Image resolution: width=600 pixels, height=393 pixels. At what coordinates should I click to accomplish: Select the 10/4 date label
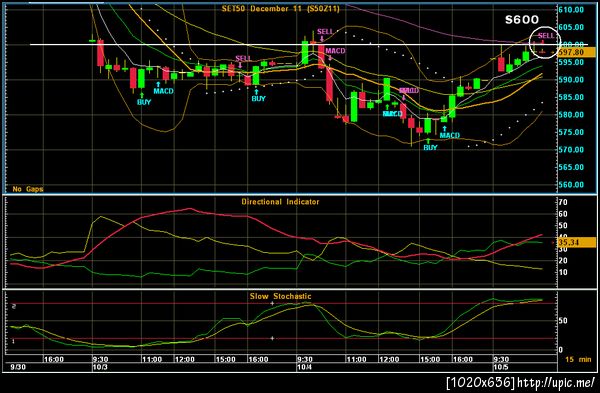(x=305, y=367)
